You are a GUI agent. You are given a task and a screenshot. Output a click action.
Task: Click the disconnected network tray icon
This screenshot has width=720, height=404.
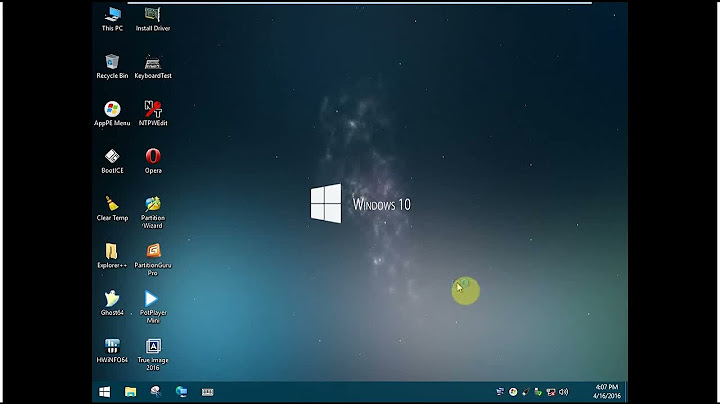(x=551, y=392)
